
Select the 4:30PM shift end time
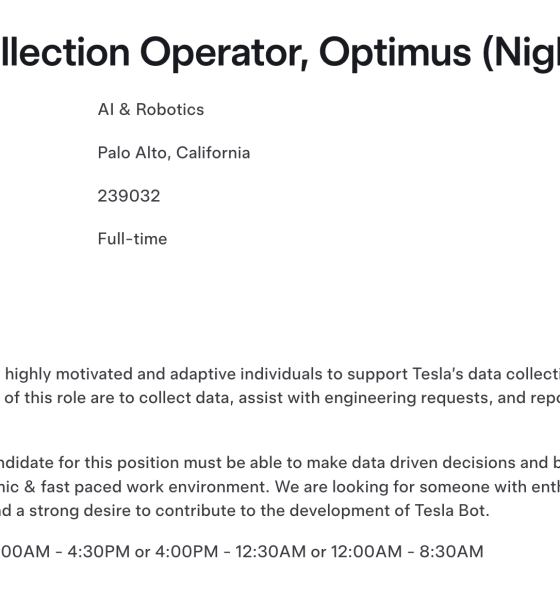tap(99, 552)
